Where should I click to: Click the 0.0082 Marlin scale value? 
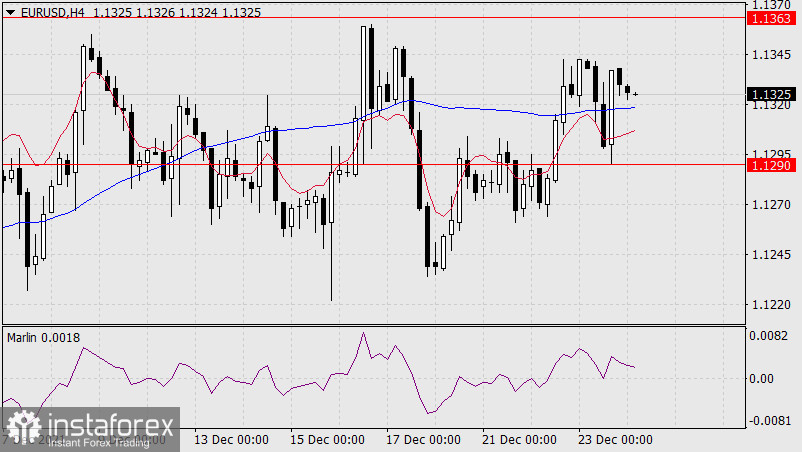click(770, 339)
